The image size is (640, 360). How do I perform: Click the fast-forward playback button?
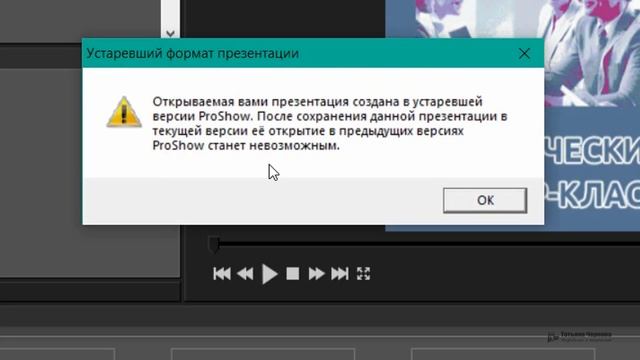(x=316, y=273)
